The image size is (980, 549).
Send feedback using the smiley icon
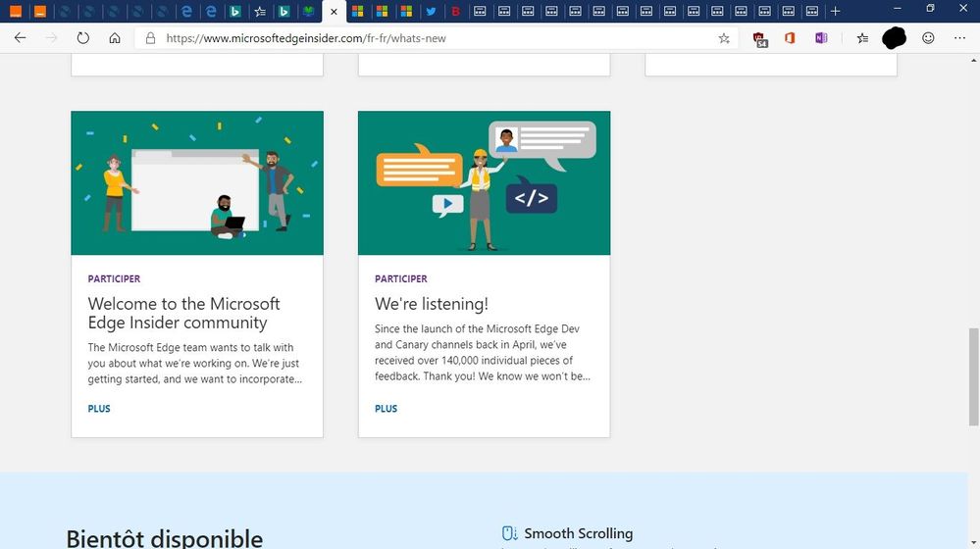(928, 38)
